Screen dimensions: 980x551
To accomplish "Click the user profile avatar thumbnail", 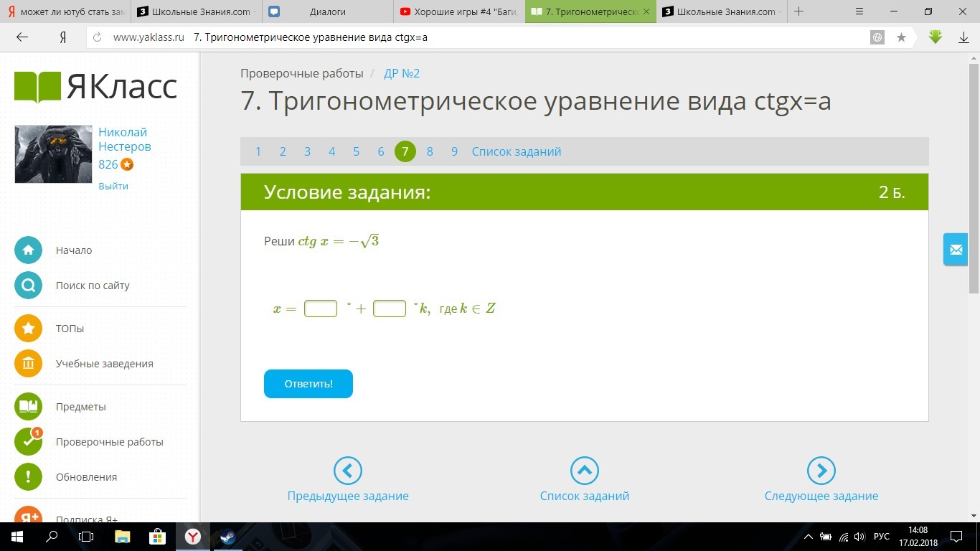I will [54, 154].
